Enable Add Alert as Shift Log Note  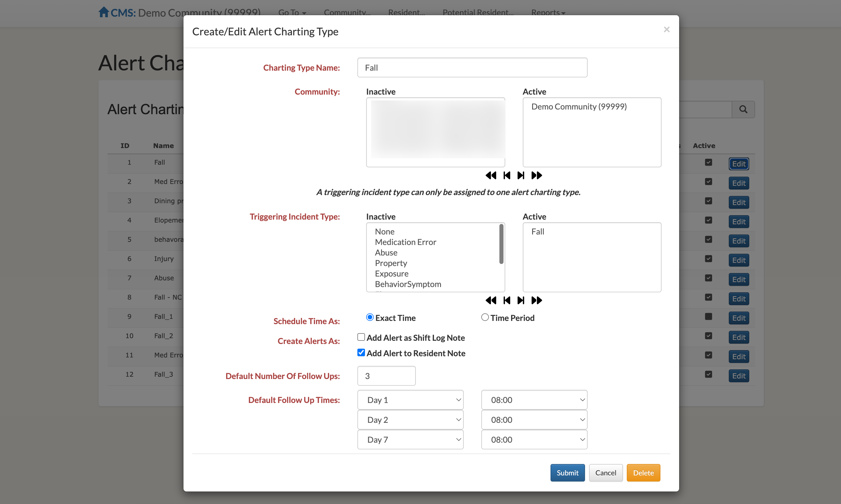361,337
